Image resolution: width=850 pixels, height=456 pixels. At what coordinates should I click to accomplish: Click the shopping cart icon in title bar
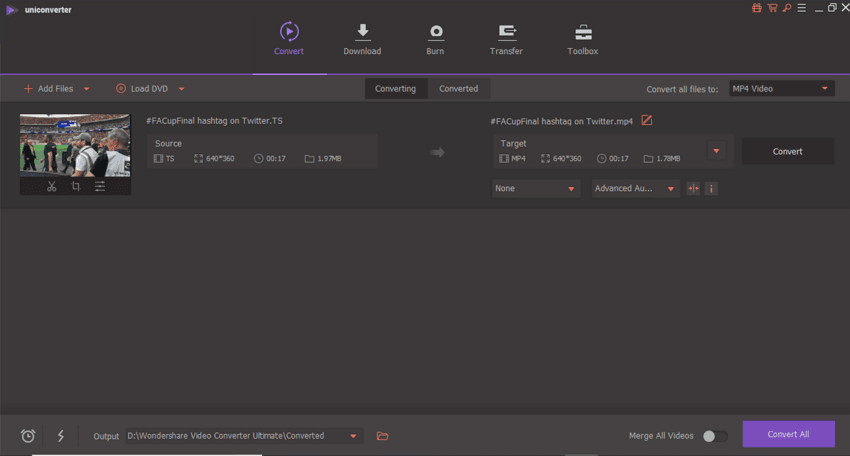click(771, 8)
